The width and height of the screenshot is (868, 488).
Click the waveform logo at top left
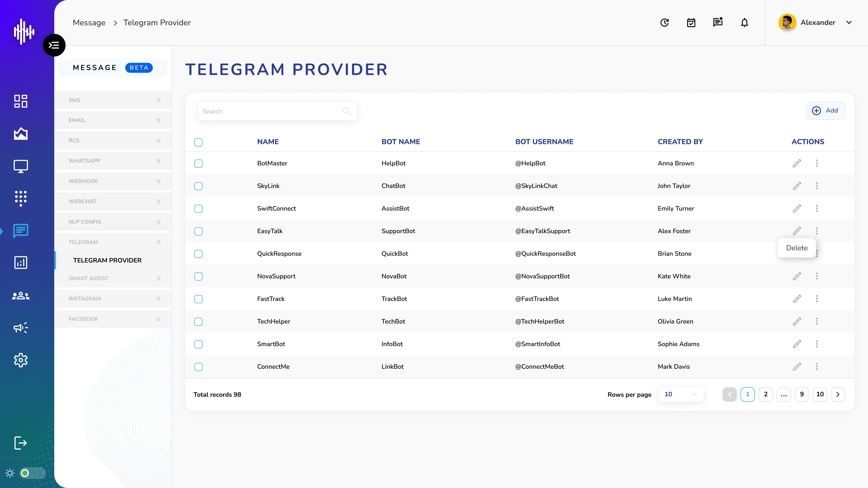[24, 31]
